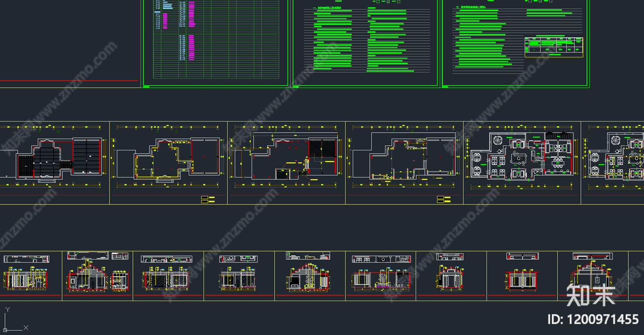Select the long red horizontal line beside schedule sheet
644x335 pixels.
69,81
